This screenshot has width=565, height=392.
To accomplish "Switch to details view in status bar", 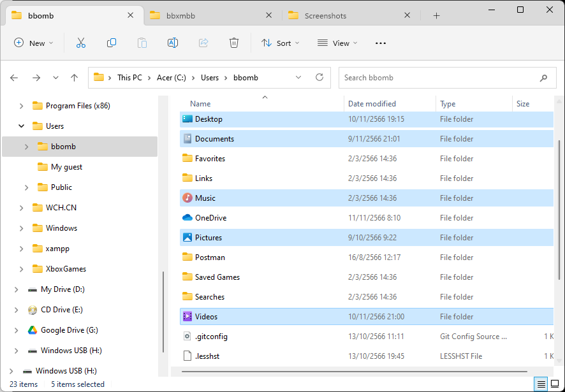I will click(x=541, y=384).
